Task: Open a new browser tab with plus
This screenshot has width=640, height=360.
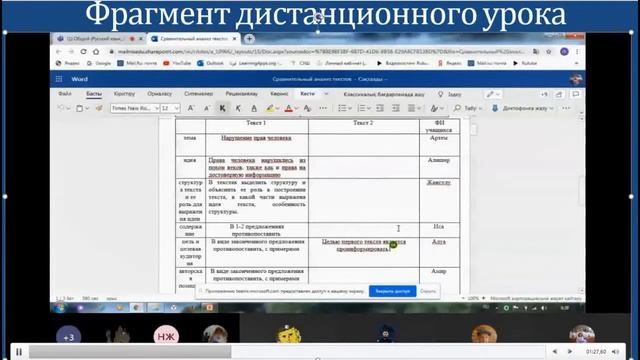Action: pyautogui.click(x=249, y=39)
